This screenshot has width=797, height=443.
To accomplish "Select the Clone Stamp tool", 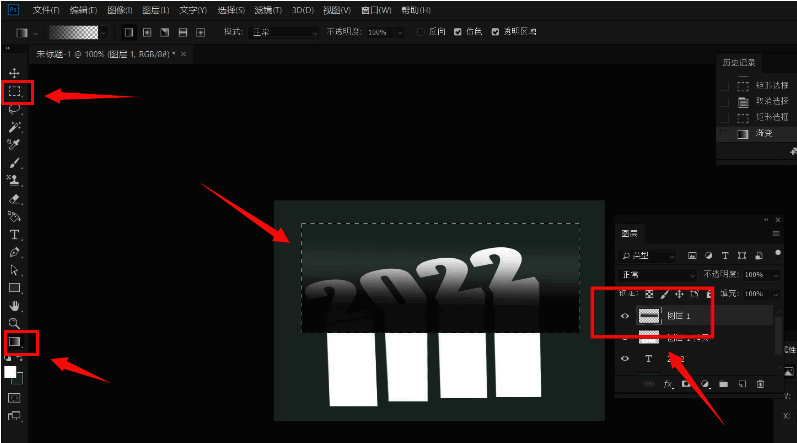I will click(x=14, y=180).
